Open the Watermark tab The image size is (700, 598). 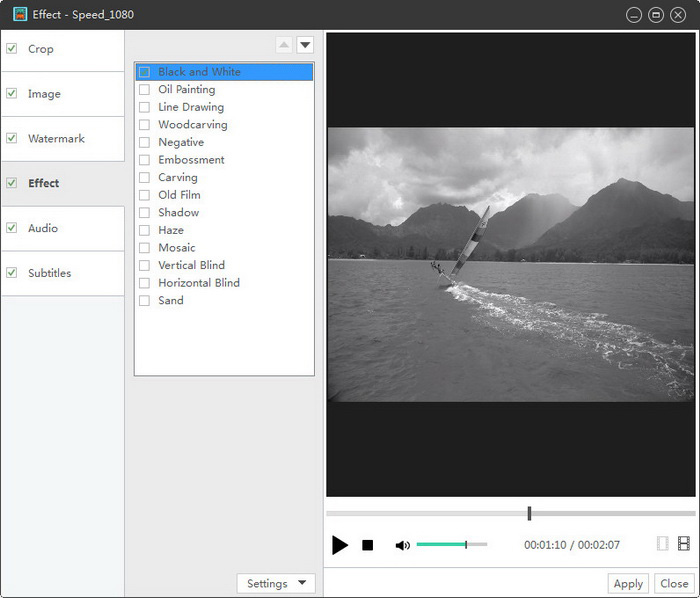(x=63, y=139)
